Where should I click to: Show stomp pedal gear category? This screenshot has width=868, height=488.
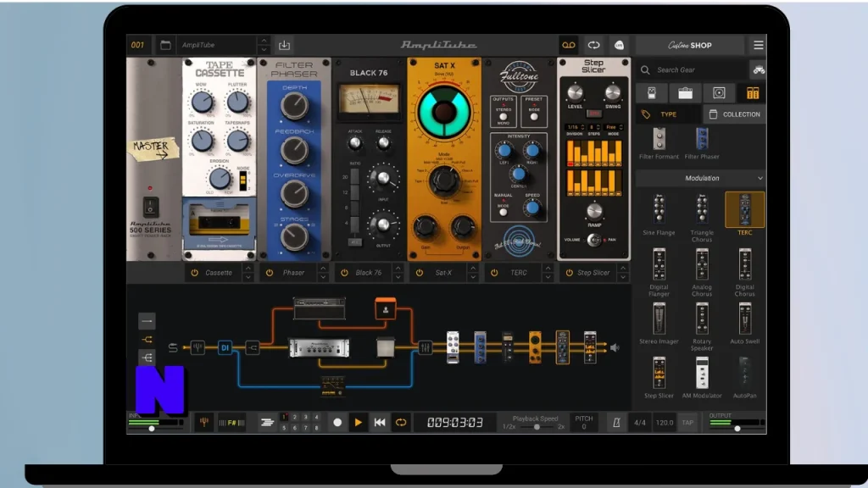click(x=652, y=93)
